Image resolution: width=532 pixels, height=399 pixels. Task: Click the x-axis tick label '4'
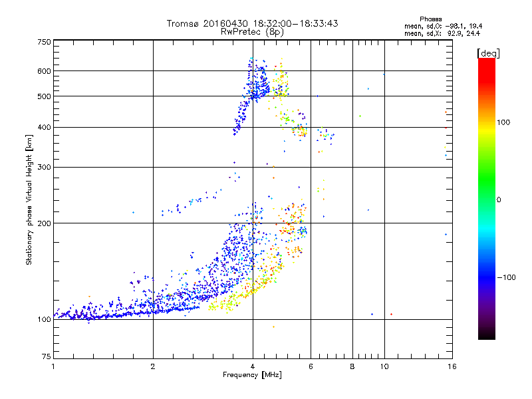pos(253,366)
